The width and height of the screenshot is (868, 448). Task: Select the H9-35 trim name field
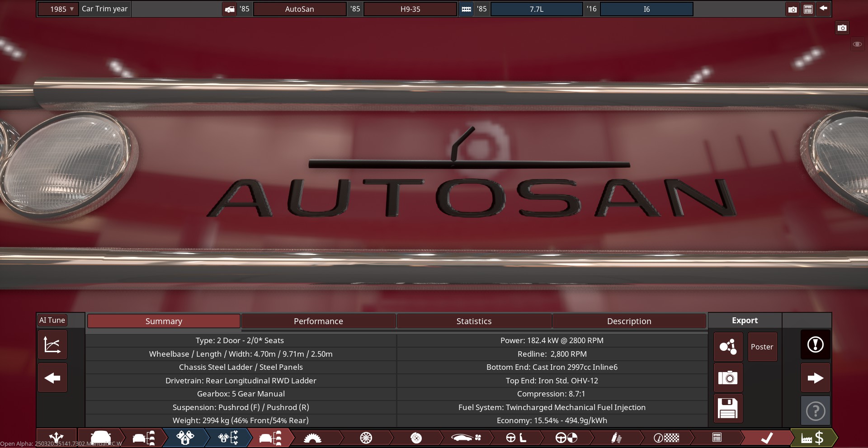(x=410, y=9)
